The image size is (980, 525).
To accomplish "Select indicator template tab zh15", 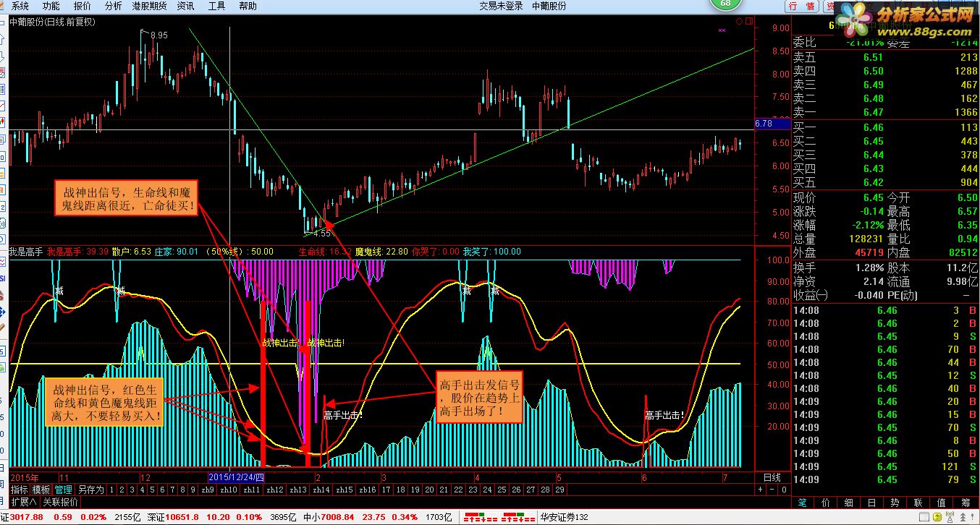I will click(x=344, y=490).
